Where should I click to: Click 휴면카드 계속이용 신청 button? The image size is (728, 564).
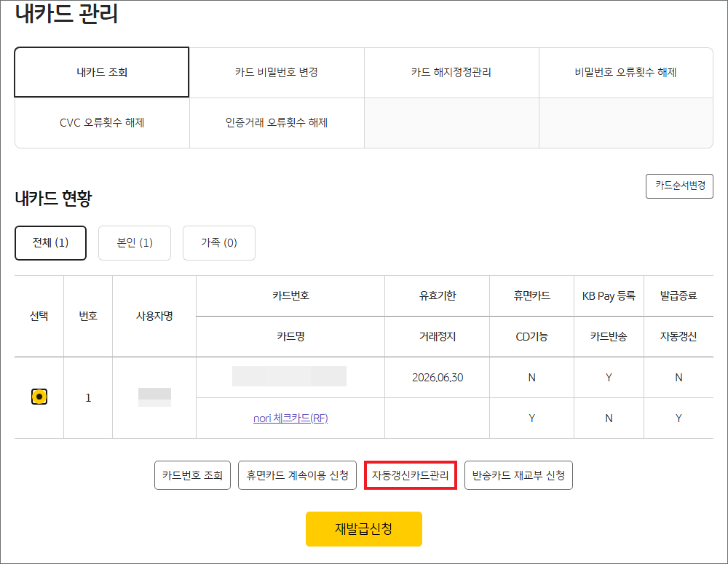(x=298, y=476)
